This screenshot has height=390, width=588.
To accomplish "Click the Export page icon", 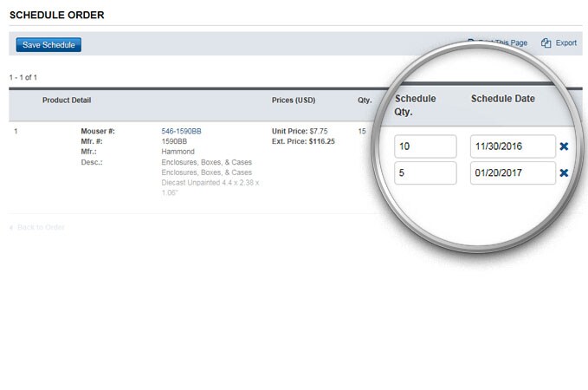I will point(546,42).
